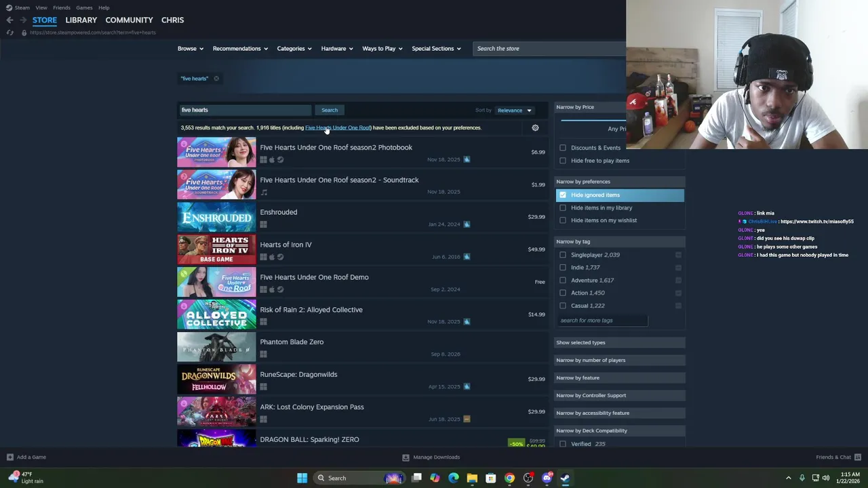Launch Copilot from the taskbar
The image size is (868, 488).
coord(435,478)
